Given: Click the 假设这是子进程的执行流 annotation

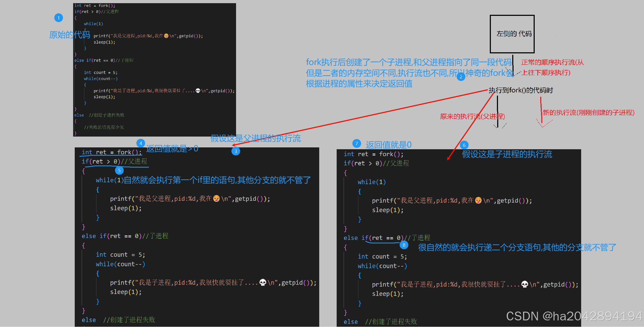Looking at the screenshot, I should pyautogui.click(x=507, y=154).
